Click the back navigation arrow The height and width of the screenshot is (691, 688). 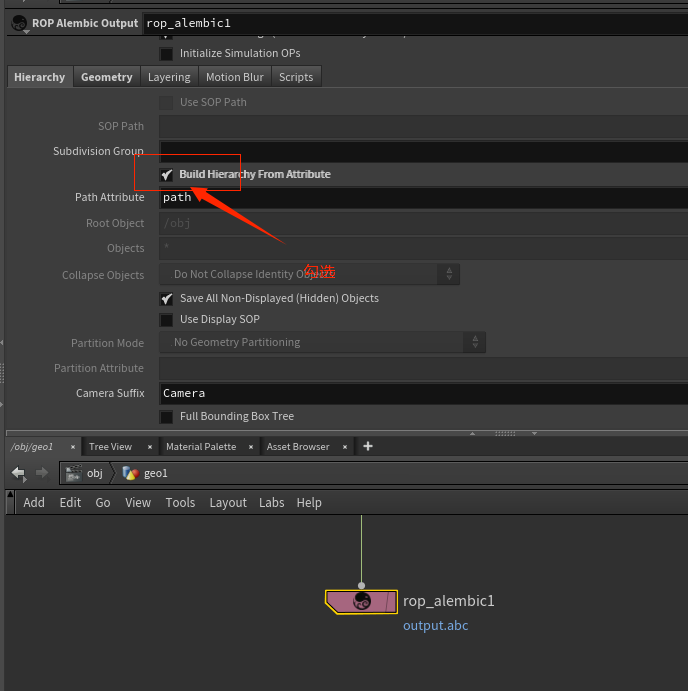pos(18,473)
